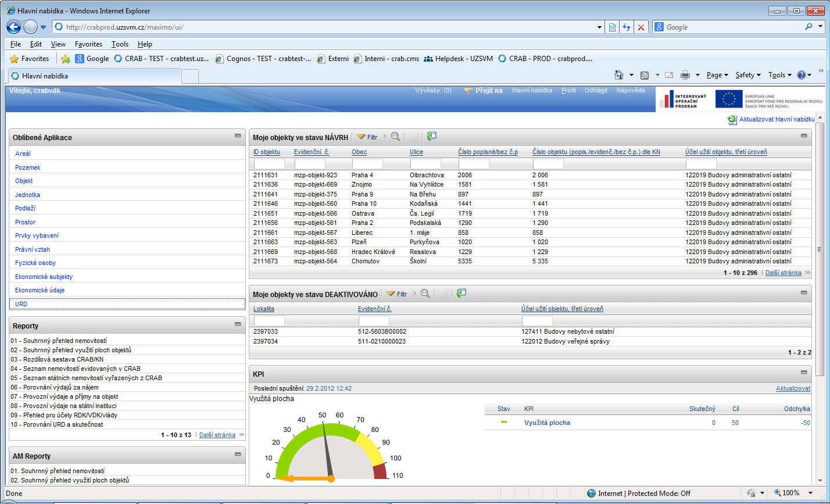Open the address bar URL dropdown

(600, 27)
